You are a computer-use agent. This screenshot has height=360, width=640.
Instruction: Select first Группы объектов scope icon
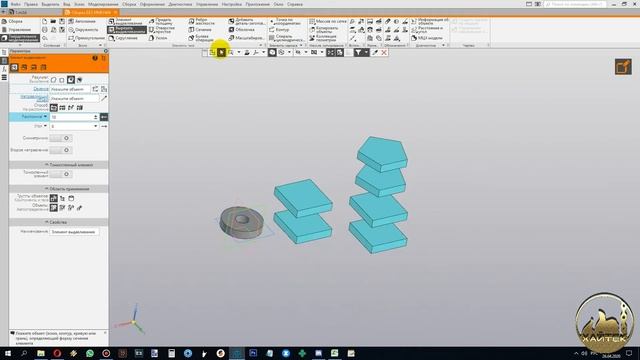click(53, 198)
